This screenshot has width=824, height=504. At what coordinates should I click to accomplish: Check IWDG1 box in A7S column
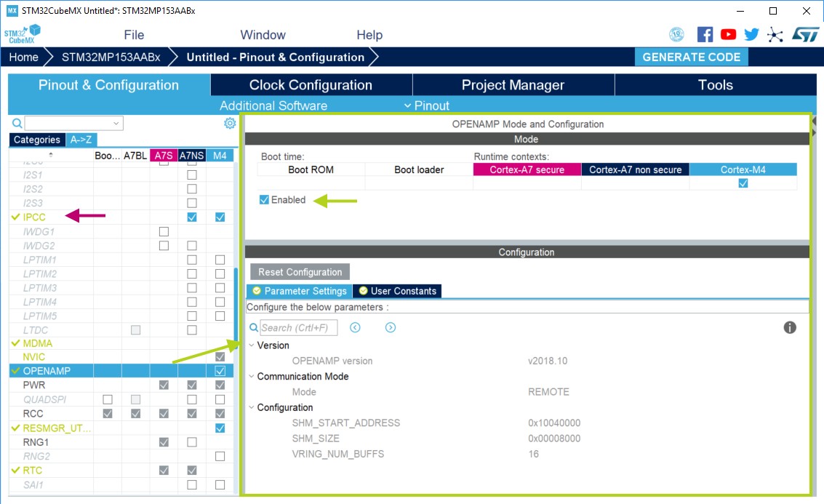pos(164,231)
